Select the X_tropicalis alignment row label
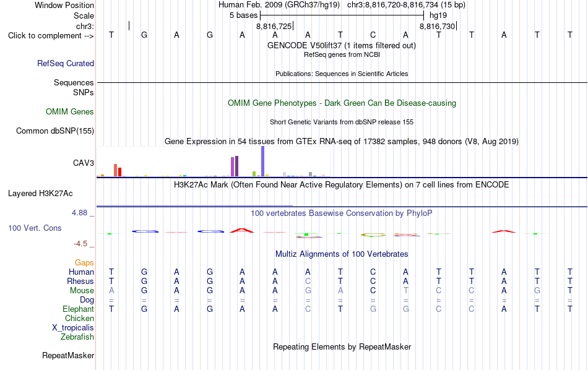This screenshot has width=588, height=370. 73,328
